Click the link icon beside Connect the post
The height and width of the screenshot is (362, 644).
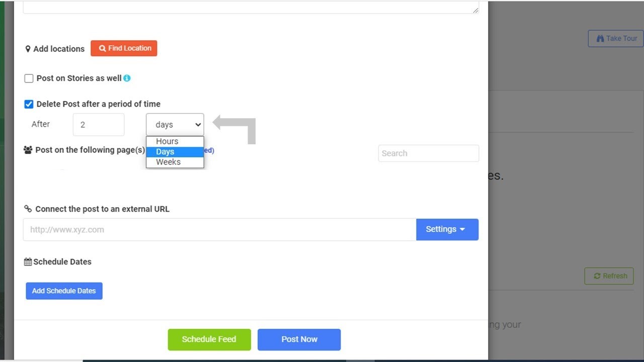pyautogui.click(x=28, y=209)
